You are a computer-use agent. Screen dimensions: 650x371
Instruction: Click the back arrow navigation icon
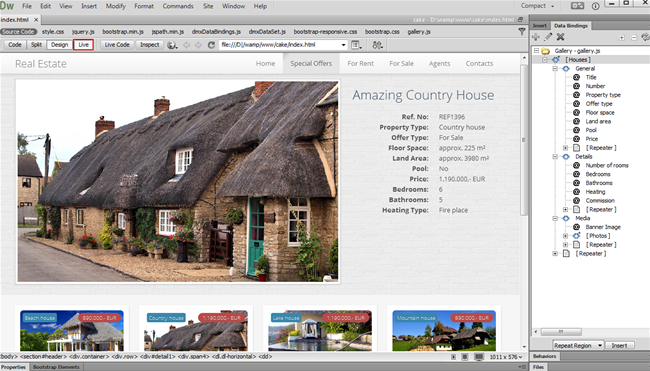(187, 45)
